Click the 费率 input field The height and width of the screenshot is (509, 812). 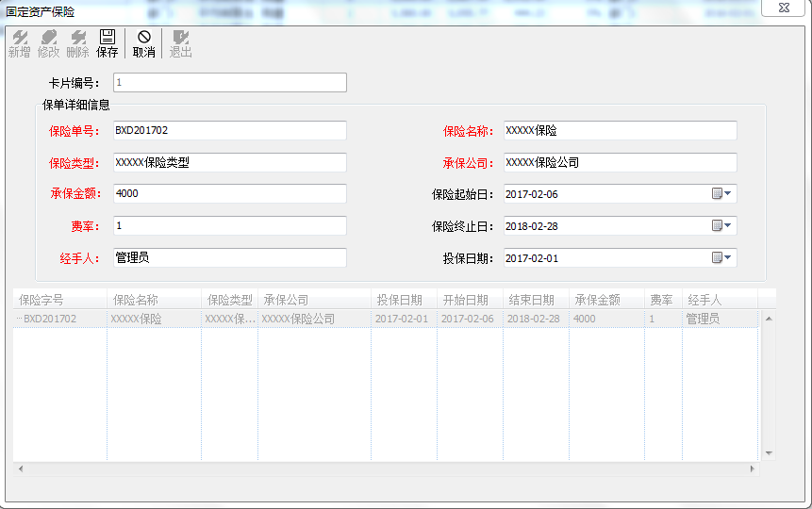(229, 225)
